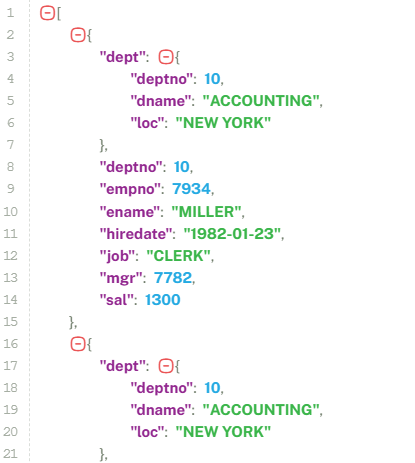Select the "NEW YORK" value on line 6
415x463 pixels.
click(x=223, y=123)
